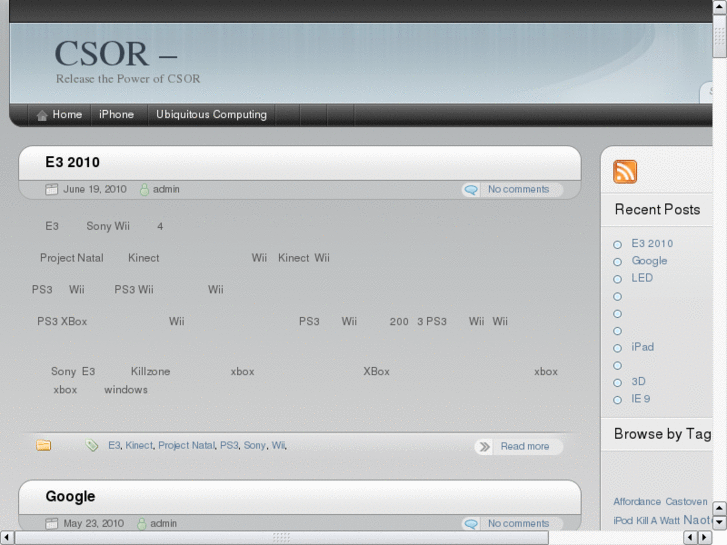The height and width of the screenshot is (545, 727).
Task: Open the Google post title
Action: click(70, 496)
